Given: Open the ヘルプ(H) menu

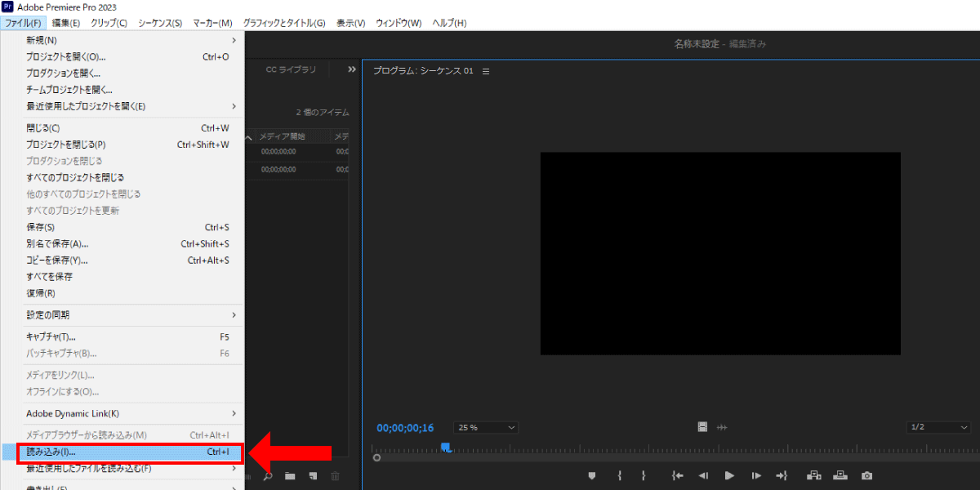Looking at the screenshot, I should click(x=449, y=23).
